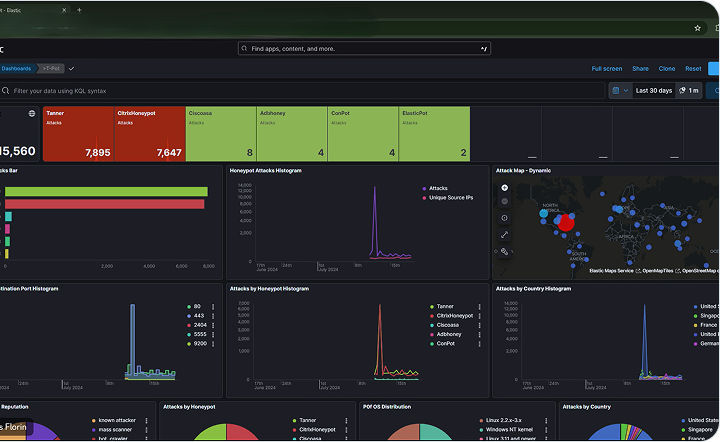This screenshot has height=442, width=720.
Task: Open ConPot legend options in honeypot histogram
Action: [x=479, y=344]
